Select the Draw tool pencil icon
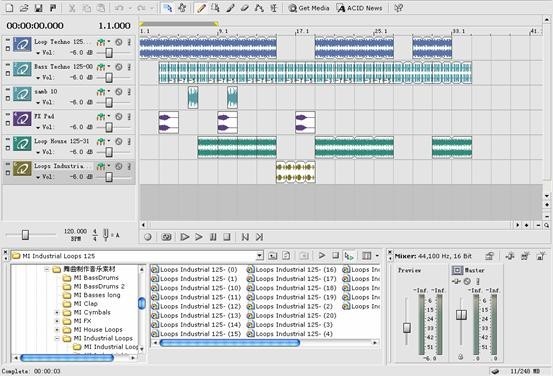This screenshot has width=553, height=376. pyautogui.click(x=201, y=8)
